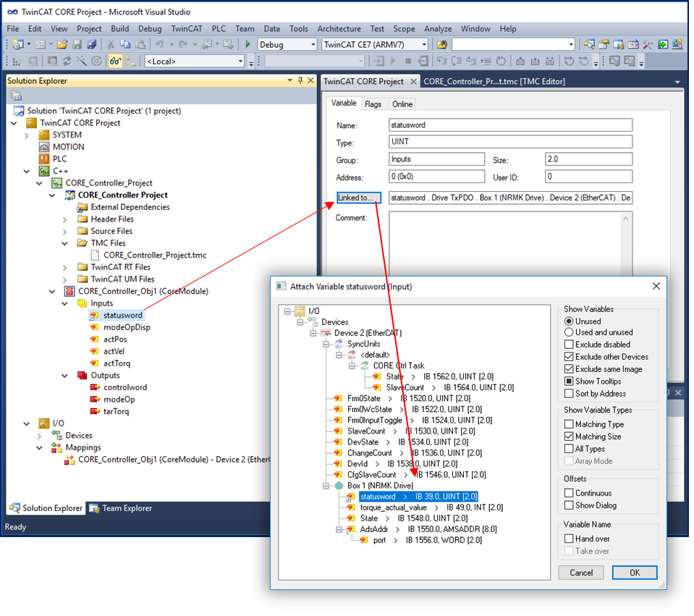The image size is (694, 616).
Task: Select modeOpDisp input in Solution Explorer
Action: coord(127,327)
